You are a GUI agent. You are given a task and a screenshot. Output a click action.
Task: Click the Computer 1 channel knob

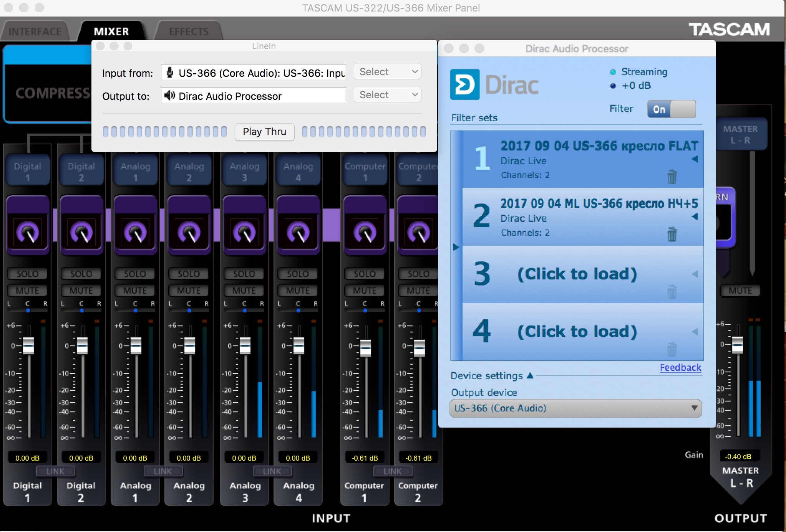(x=365, y=232)
